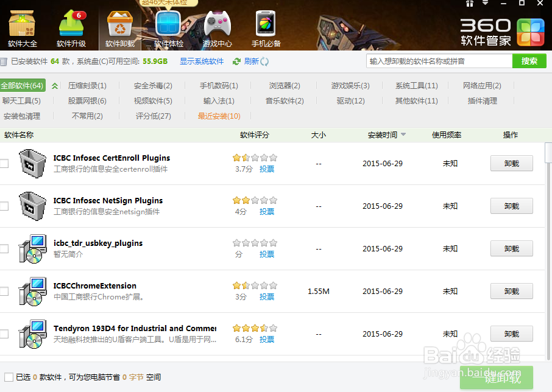Tick the checkbox for ICBCChromeExtension
The image size is (552, 392).
(x=4, y=291)
